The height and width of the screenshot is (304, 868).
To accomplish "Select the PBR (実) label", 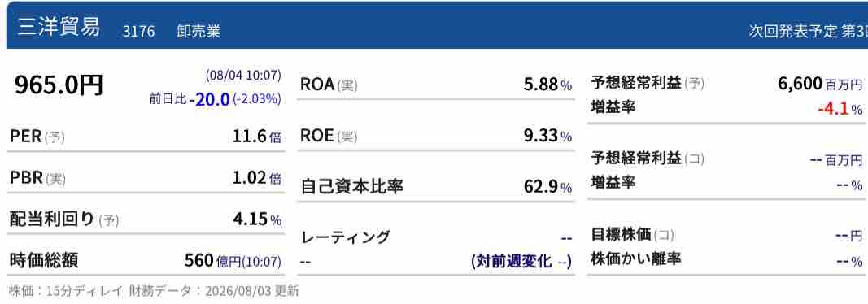I will pos(37,178).
